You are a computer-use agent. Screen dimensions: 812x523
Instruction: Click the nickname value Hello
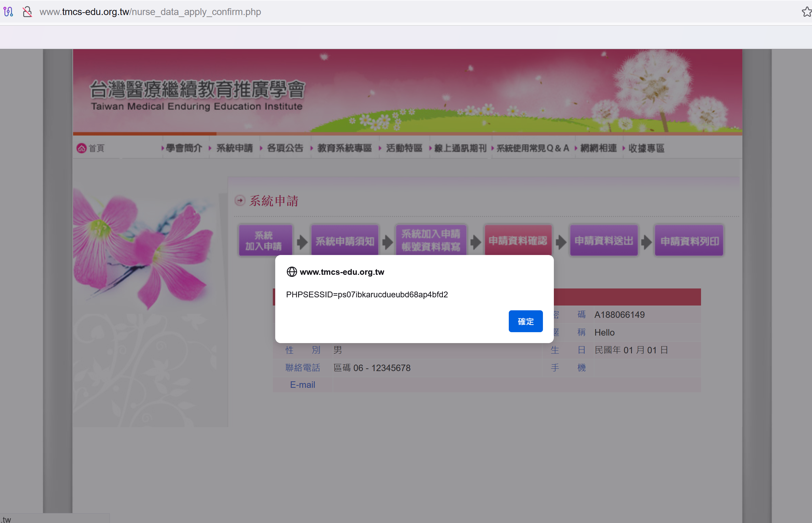click(604, 332)
